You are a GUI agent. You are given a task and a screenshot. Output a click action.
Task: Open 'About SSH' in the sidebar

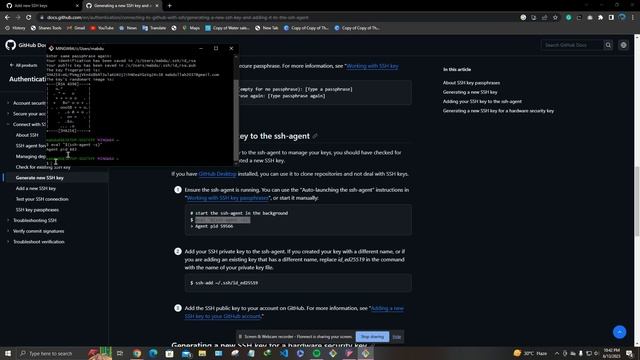[x=27, y=135]
